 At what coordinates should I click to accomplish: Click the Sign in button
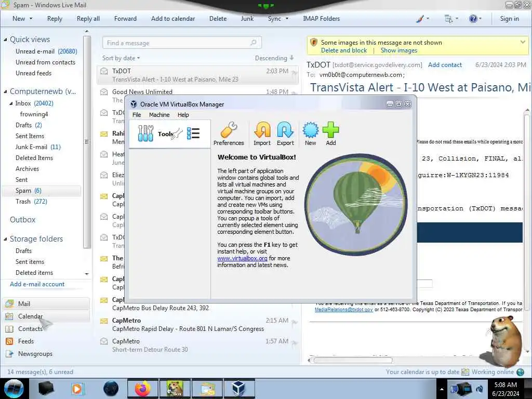coord(509,19)
